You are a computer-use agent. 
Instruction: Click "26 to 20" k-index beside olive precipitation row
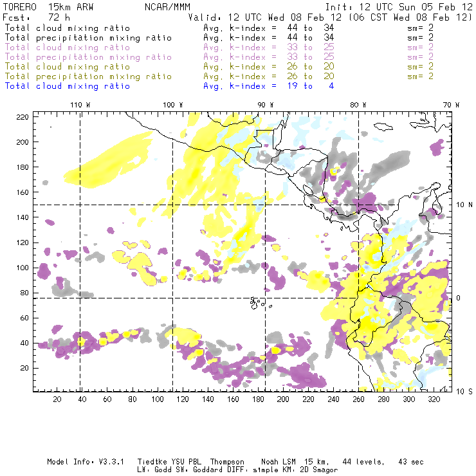pyautogui.click(x=311, y=76)
